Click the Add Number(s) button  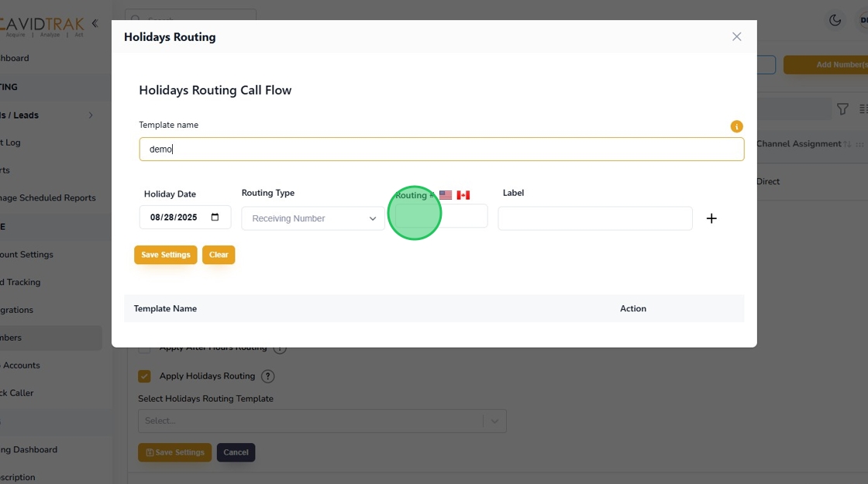click(826, 65)
